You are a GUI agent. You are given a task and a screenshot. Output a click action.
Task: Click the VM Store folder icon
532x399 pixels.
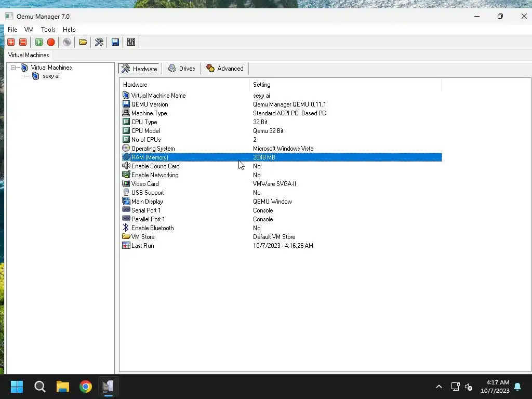click(126, 236)
